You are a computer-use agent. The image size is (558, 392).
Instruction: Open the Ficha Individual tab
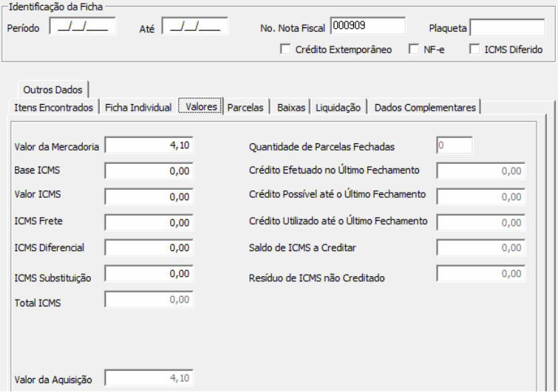coord(138,107)
